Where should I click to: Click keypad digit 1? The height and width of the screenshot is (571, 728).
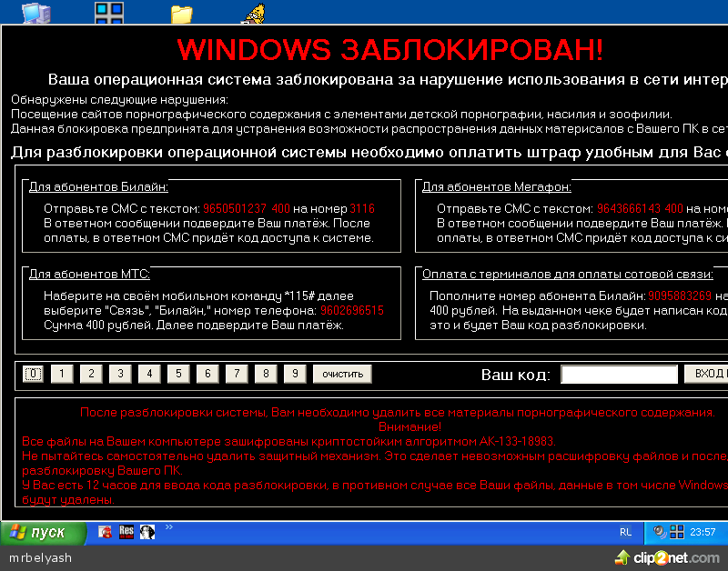(62, 374)
